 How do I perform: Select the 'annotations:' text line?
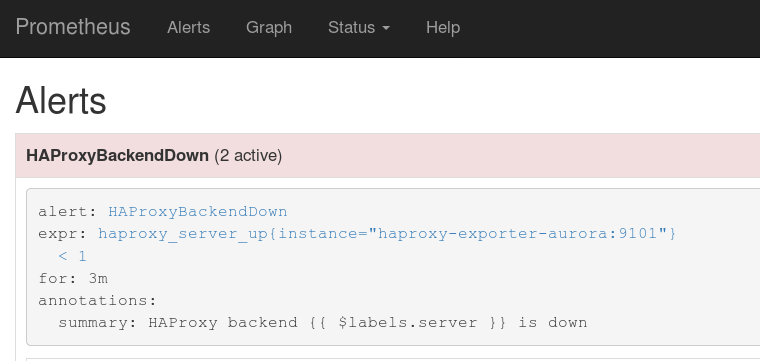click(x=98, y=300)
